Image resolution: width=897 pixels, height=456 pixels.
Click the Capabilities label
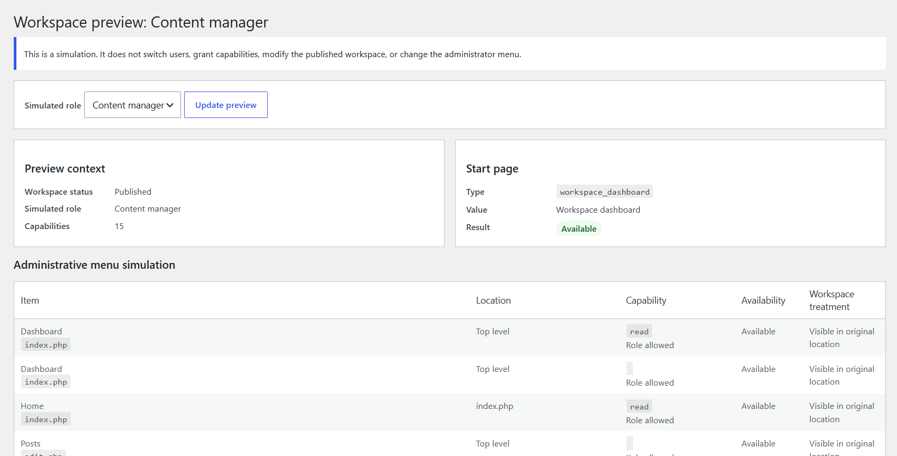pos(47,226)
